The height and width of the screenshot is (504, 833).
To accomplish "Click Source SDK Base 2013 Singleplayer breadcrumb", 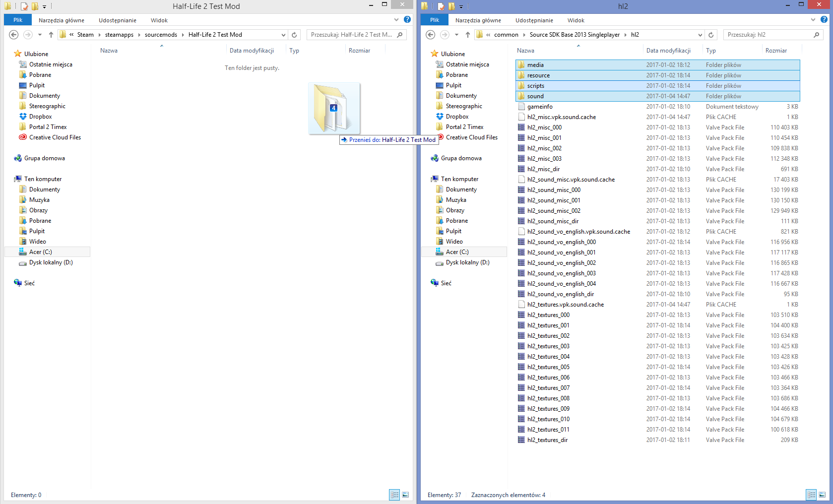I will [575, 35].
